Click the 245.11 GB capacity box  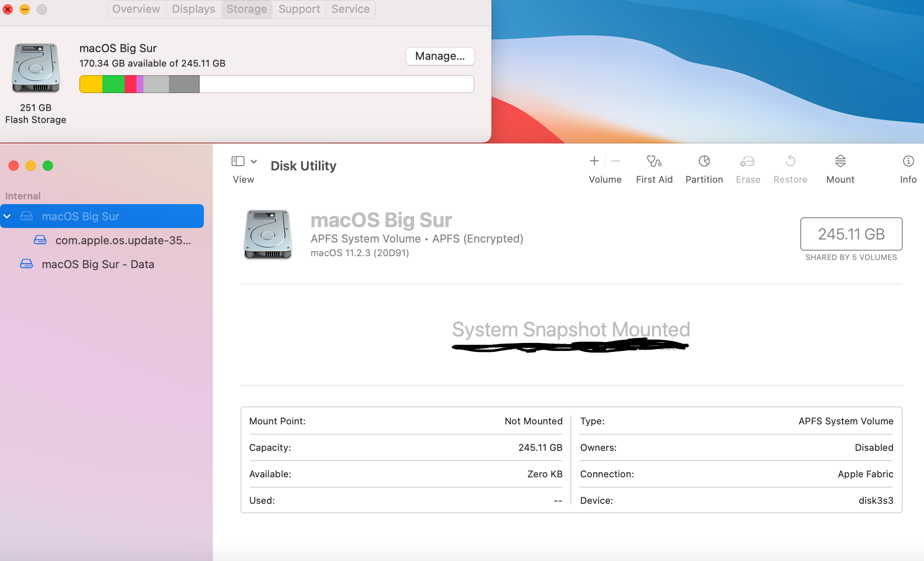pos(851,234)
